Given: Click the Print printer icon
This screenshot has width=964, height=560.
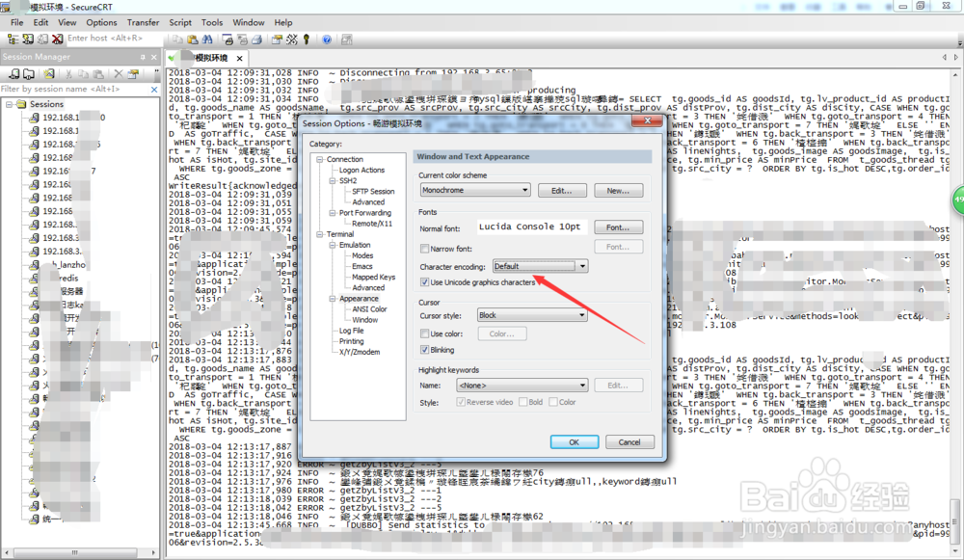Looking at the screenshot, I should (x=257, y=40).
